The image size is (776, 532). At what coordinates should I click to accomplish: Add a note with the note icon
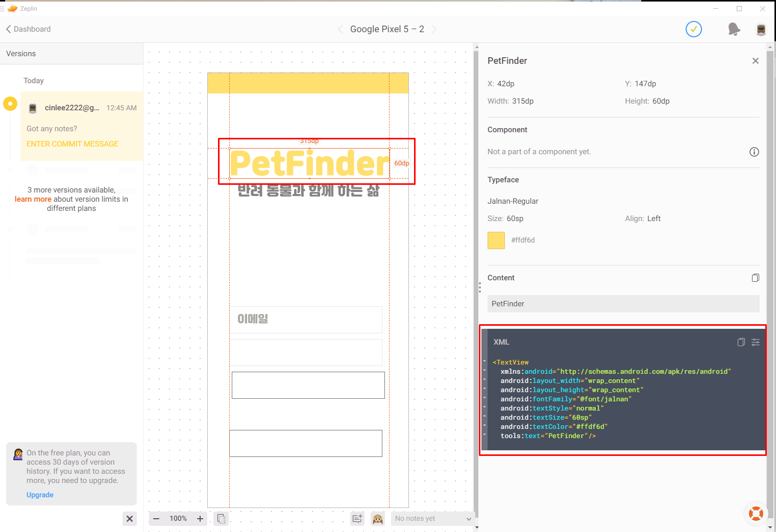click(357, 519)
